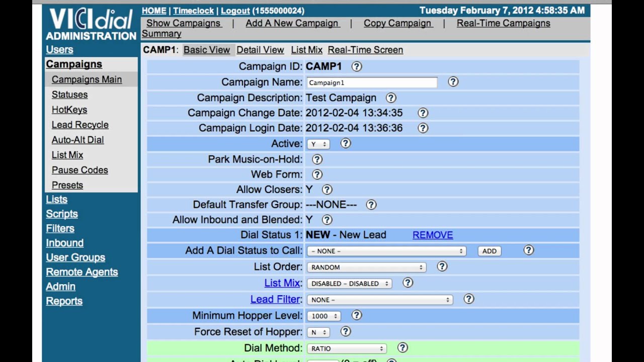Open Statuses in sidebar
644x362 pixels.
pyautogui.click(x=69, y=95)
